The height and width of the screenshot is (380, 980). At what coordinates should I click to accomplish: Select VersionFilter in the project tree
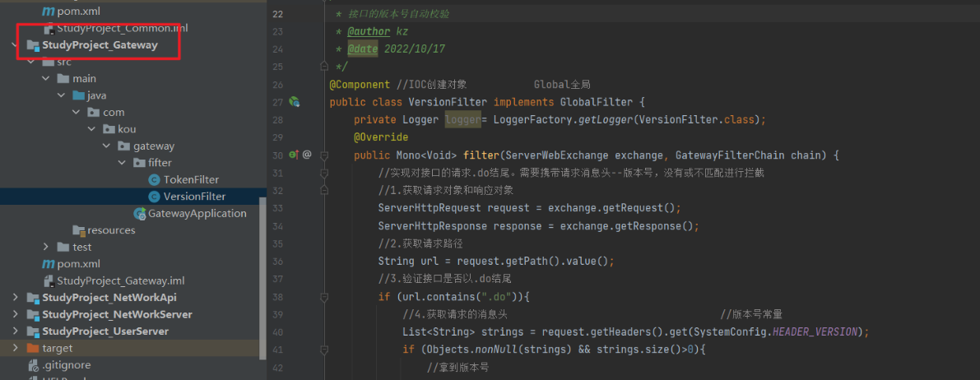[194, 197]
